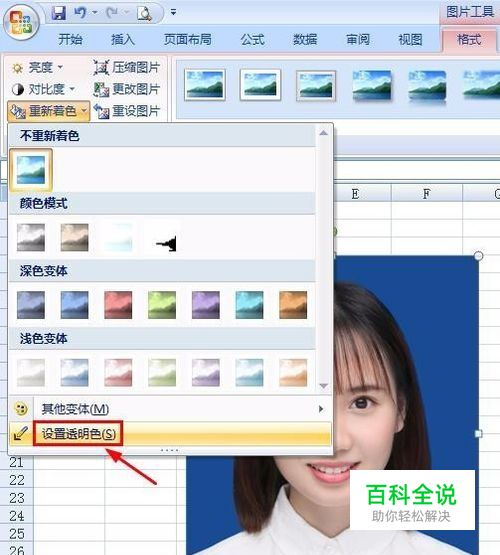This screenshot has width=500, height=555.
Task: Collapse the 重新着色 recolor dropdown
Action: click(48, 111)
